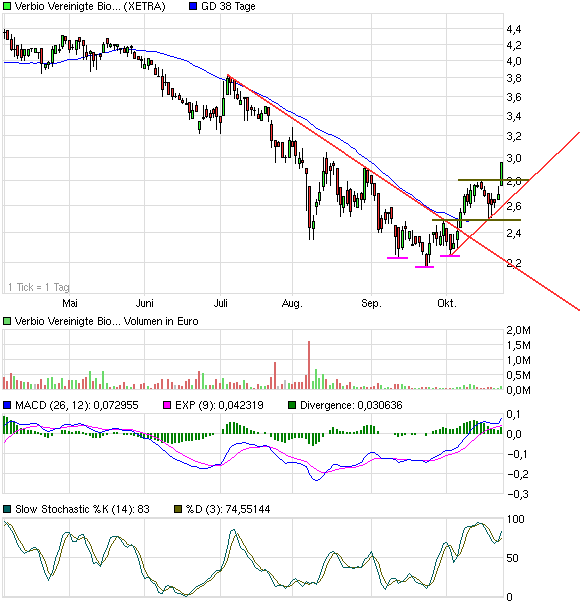The width and height of the screenshot is (580, 606).
Task: Click the olive %D (3) legend swatch
Action: (178, 509)
